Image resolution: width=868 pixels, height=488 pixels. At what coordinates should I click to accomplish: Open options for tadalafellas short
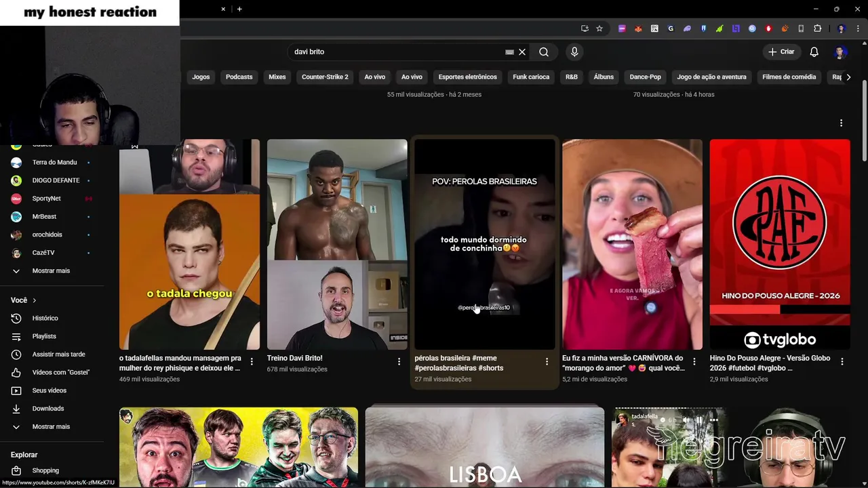pyautogui.click(x=252, y=362)
